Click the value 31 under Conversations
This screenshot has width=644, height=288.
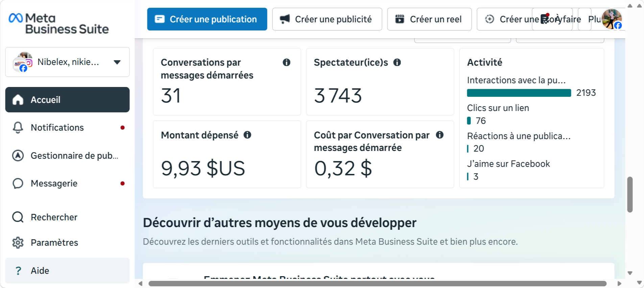171,95
